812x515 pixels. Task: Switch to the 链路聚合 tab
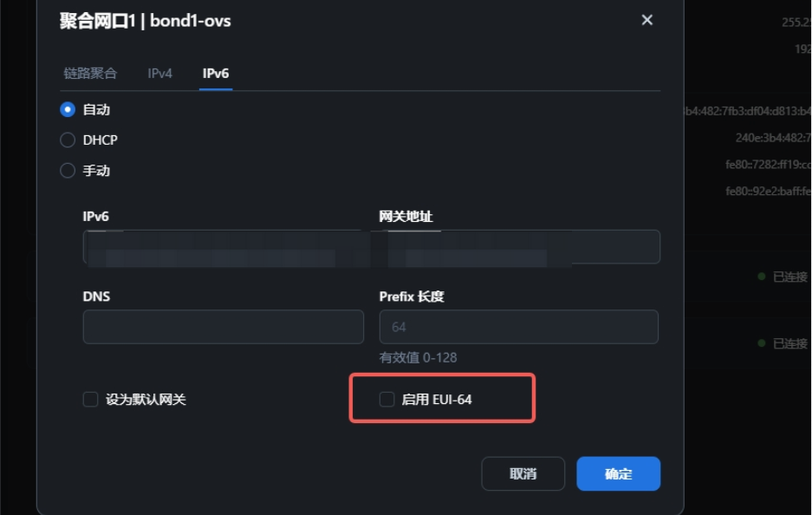click(x=90, y=74)
